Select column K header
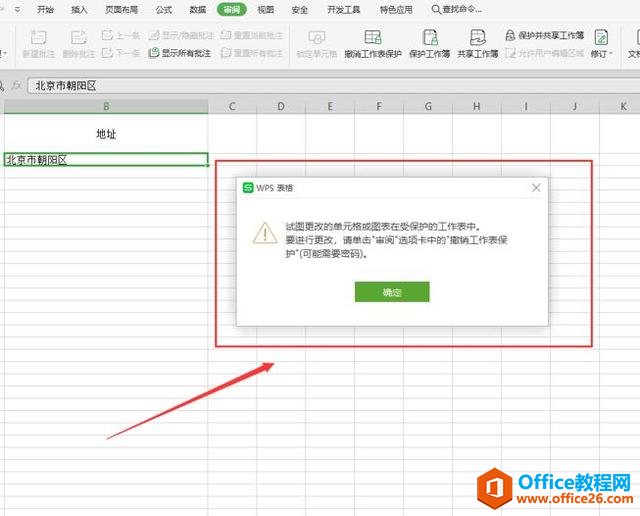This screenshot has height=516, width=640. click(x=620, y=107)
